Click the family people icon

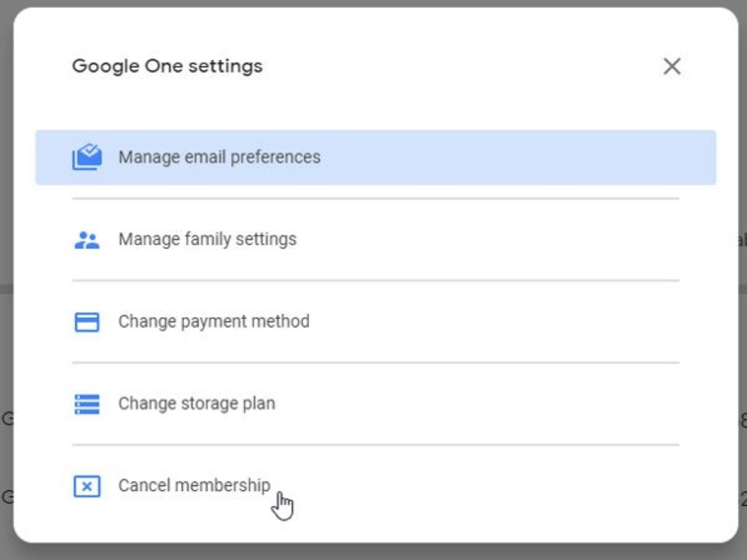click(x=87, y=240)
